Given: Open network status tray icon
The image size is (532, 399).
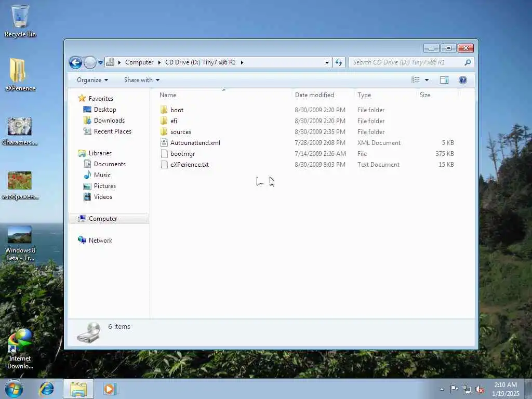Looking at the screenshot, I should (x=467, y=390).
